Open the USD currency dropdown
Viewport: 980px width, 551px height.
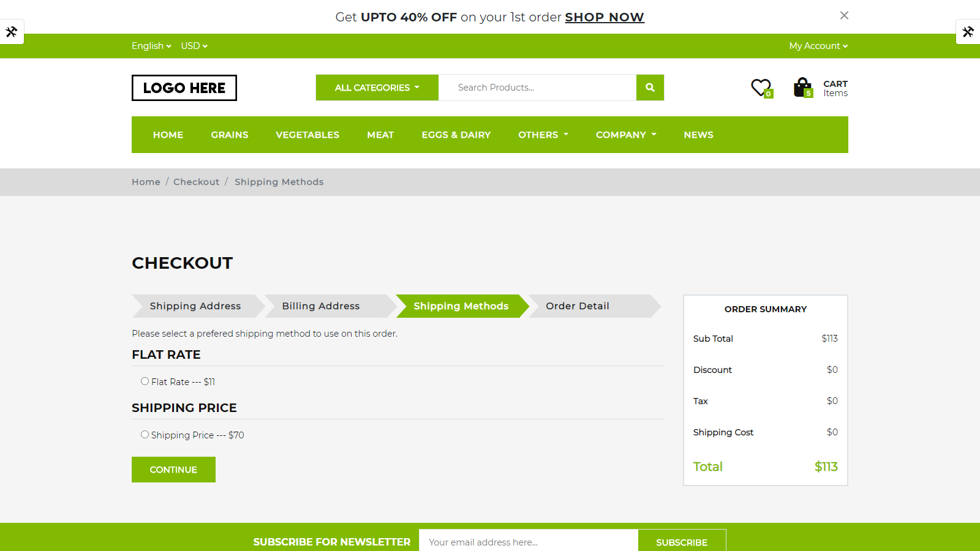[194, 45]
